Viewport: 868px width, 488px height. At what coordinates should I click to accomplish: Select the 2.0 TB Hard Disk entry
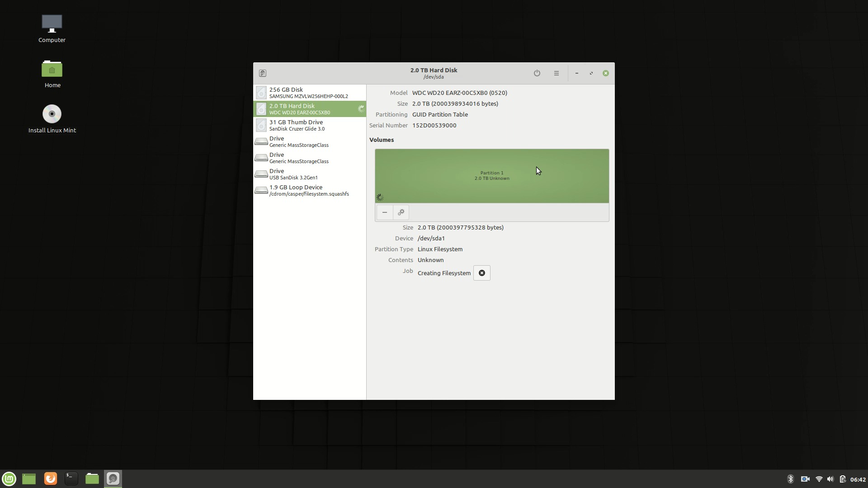pos(309,109)
